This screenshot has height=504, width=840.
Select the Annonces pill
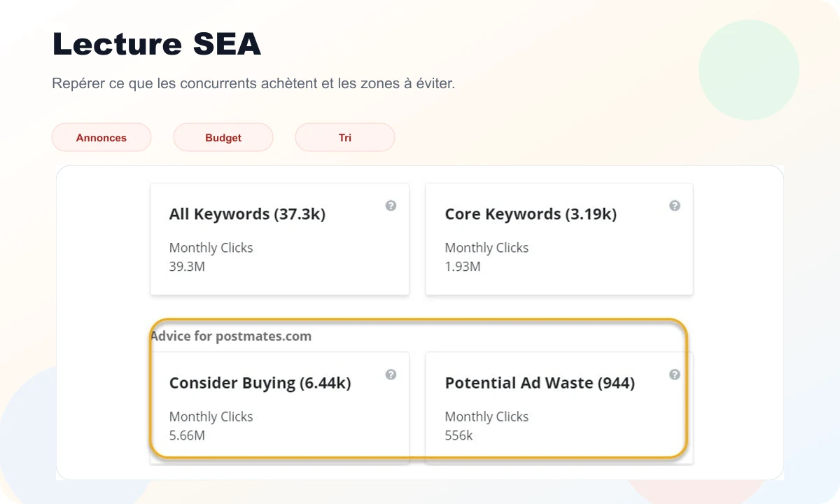click(x=101, y=137)
